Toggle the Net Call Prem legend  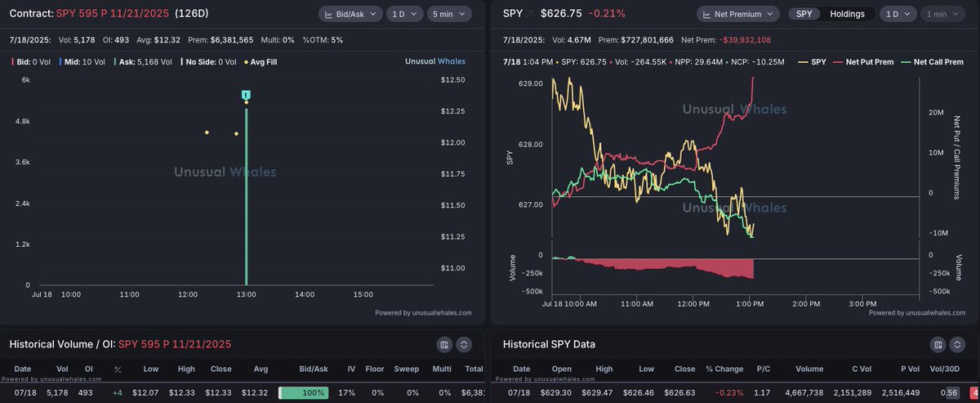(x=933, y=61)
